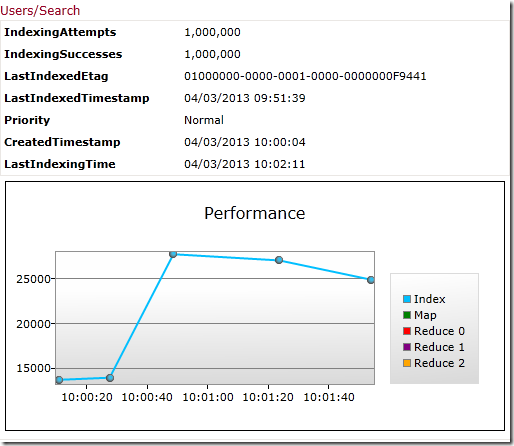Click the Reduce 1 purple legend swatch
Image resolution: width=514 pixels, height=446 pixels.
click(407, 347)
